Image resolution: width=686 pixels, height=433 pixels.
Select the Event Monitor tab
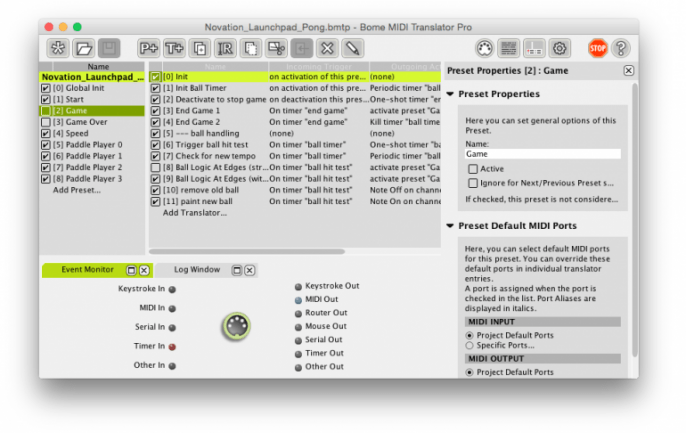(x=87, y=270)
